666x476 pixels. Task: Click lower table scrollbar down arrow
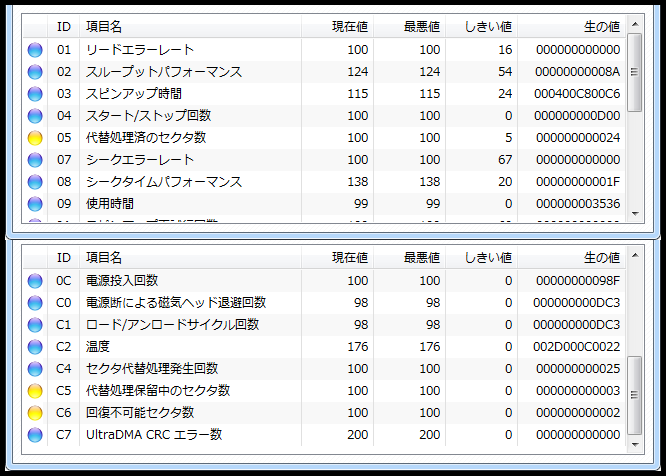[x=635, y=445]
